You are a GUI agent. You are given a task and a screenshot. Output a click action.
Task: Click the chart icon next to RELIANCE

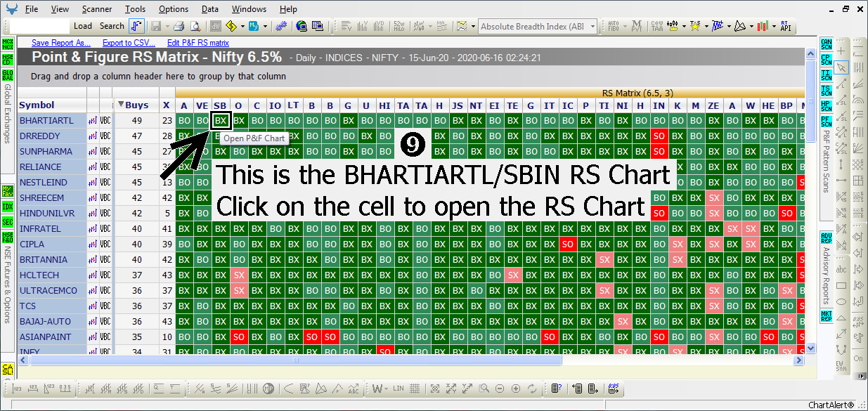coord(92,167)
